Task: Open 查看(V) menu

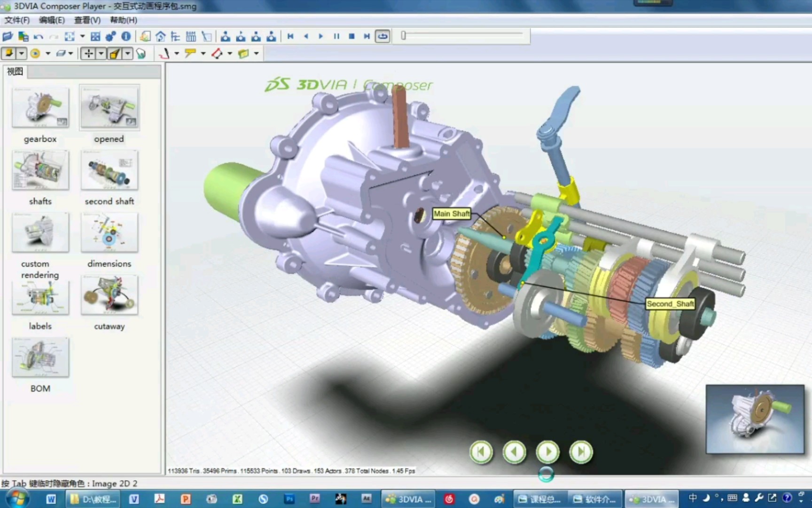Action: click(87, 20)
